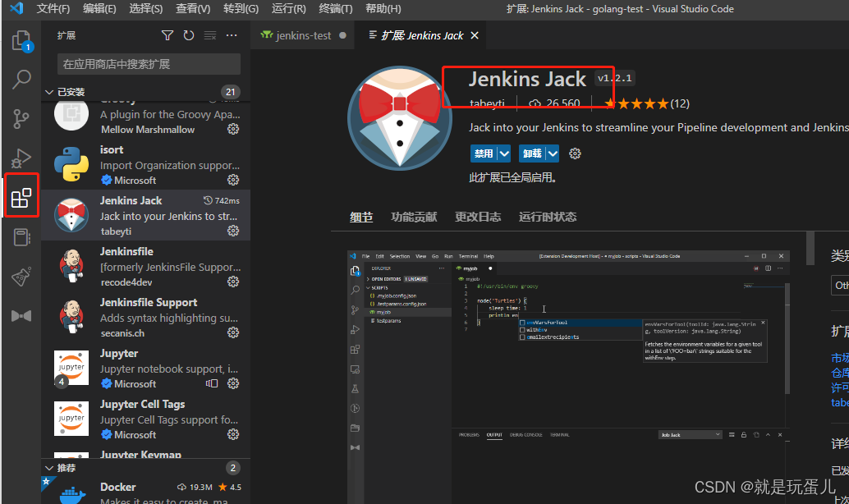849x504 pixels.
Task: Open the Jenkins Jack bow-tie view icon
Action: pyautogui.click(x=21, y=315)
